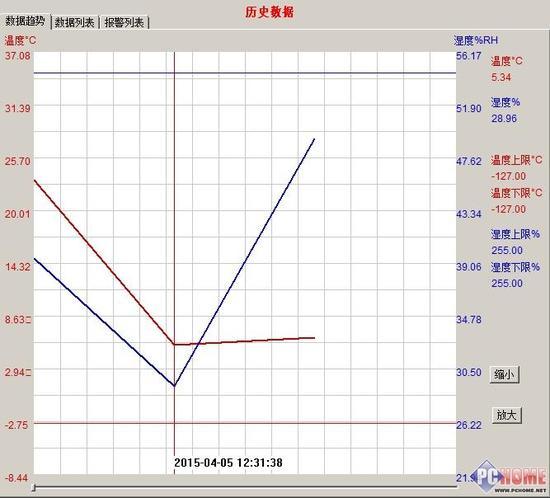Click the 湿度% legend label
This screenshot has width=550, height=498.
[505, 102]
